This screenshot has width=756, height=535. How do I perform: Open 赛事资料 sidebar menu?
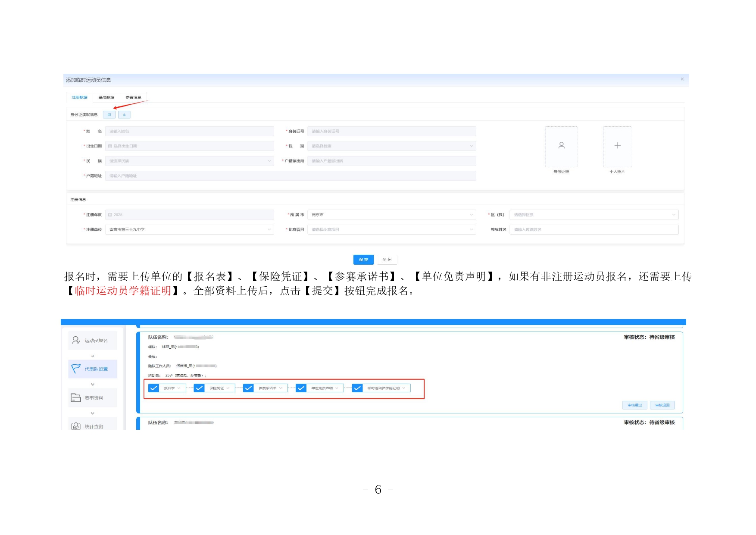[93, 397]
